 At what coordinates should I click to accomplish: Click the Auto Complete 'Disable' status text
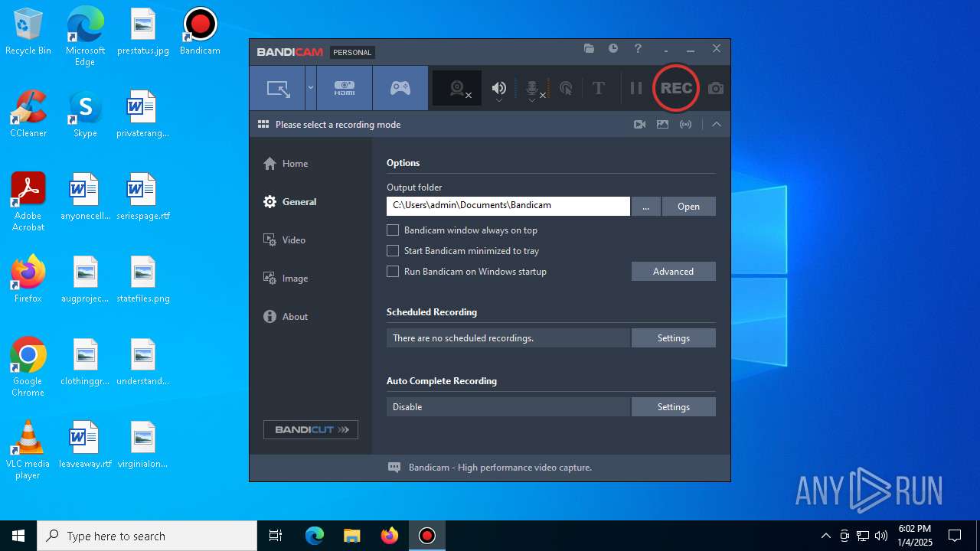coord(407,406)
